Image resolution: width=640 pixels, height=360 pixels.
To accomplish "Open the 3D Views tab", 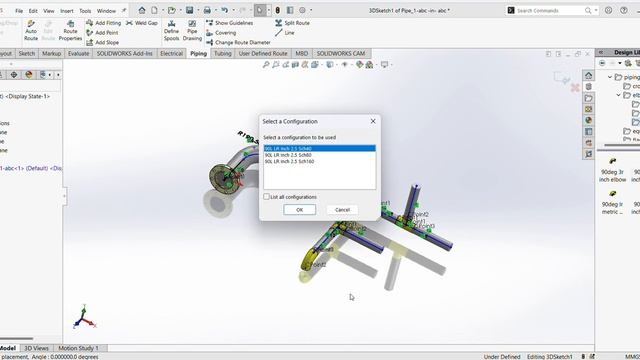I will (x=36, y=348).
